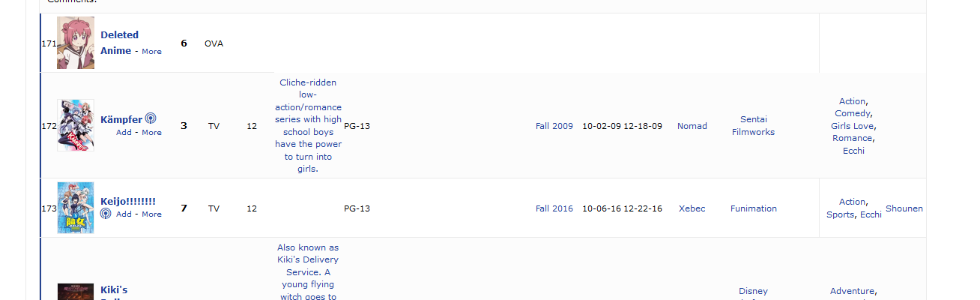Open the Xebec studio link
The height and width of the screenshot is (300, 980).
[692, 208]
